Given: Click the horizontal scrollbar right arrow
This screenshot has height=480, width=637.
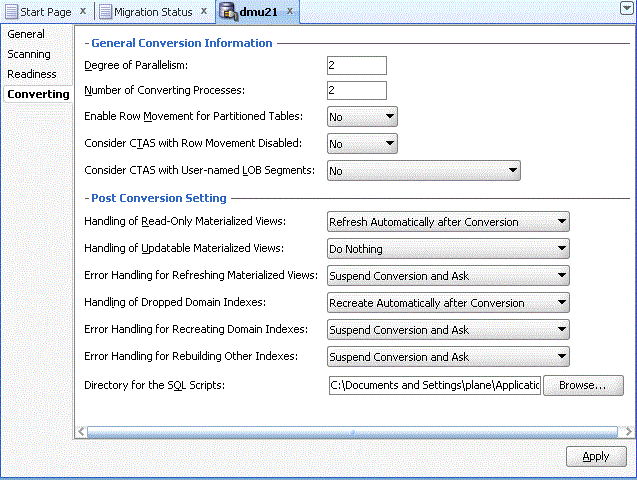Looking at the screenshot, I should click(628, 431).
